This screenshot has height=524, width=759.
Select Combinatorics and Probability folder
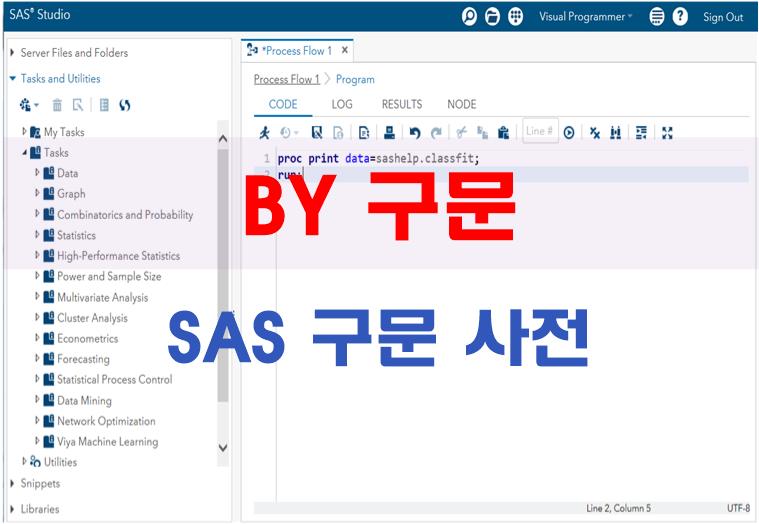(125, 214)
